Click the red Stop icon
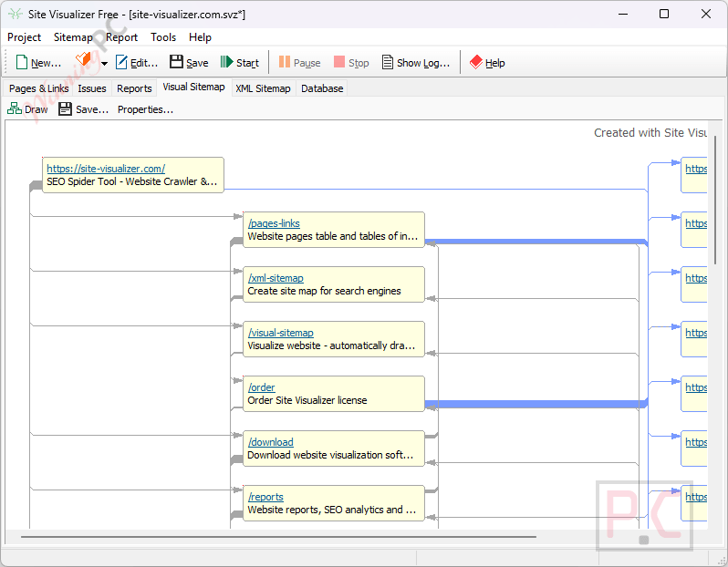This screenshot has width=728, height=567. click(x=339, y=62)
